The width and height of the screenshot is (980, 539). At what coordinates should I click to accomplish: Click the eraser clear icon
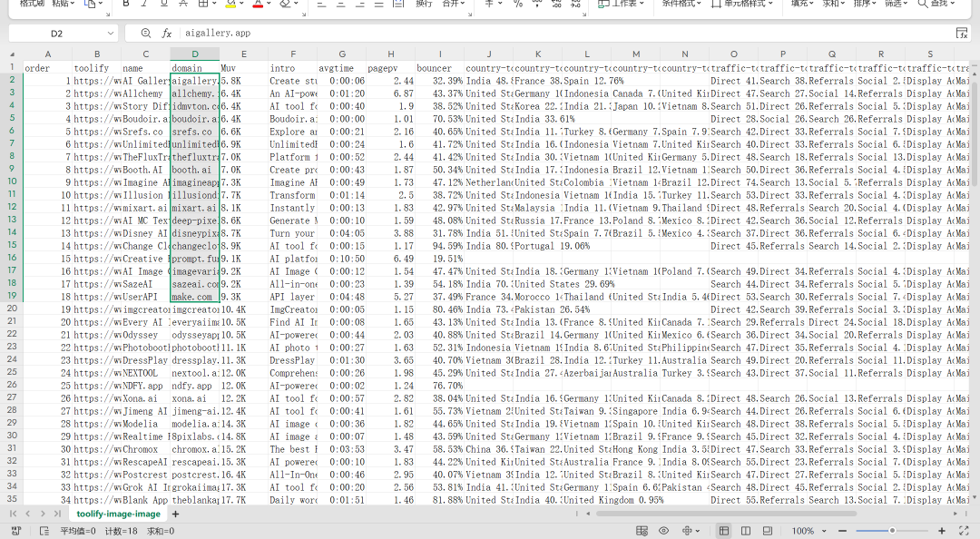pos(285,4)
